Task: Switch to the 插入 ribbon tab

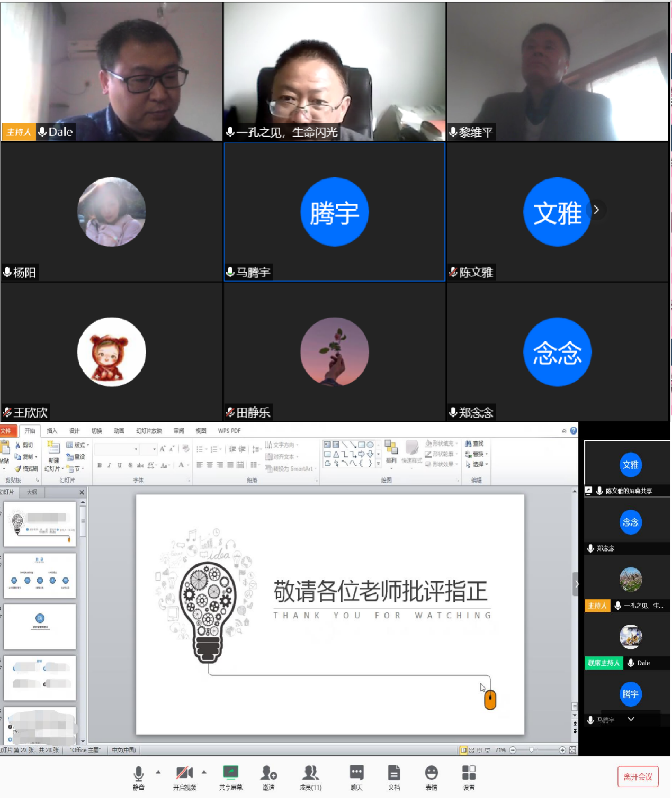Action: (x=52, y=431)
